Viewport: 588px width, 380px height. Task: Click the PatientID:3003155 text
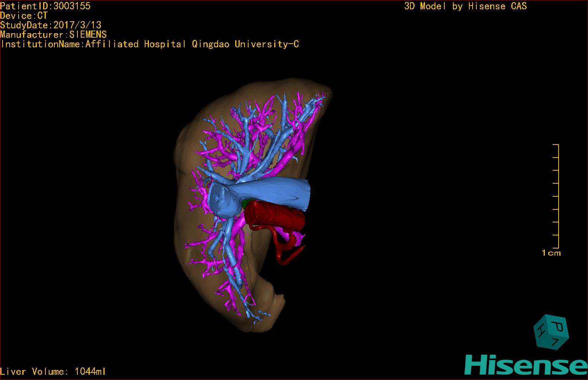[45, 6]
